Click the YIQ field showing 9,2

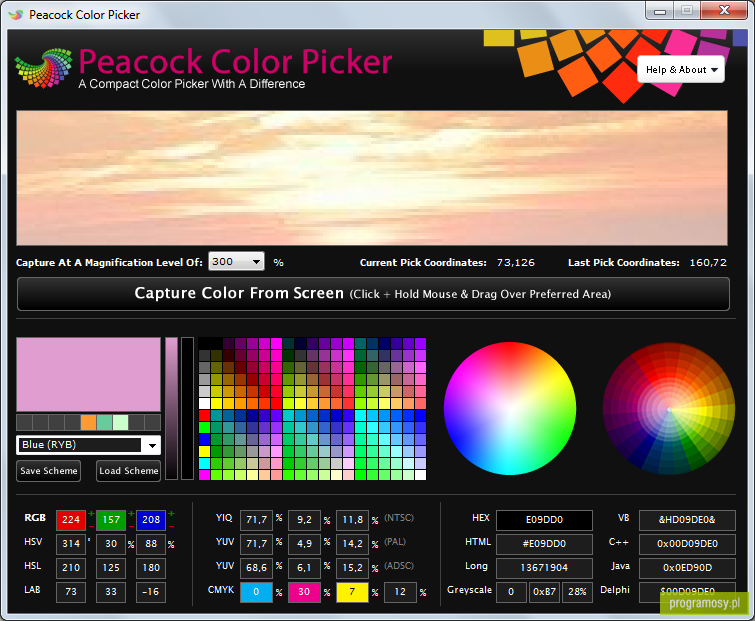click(304, 520)
